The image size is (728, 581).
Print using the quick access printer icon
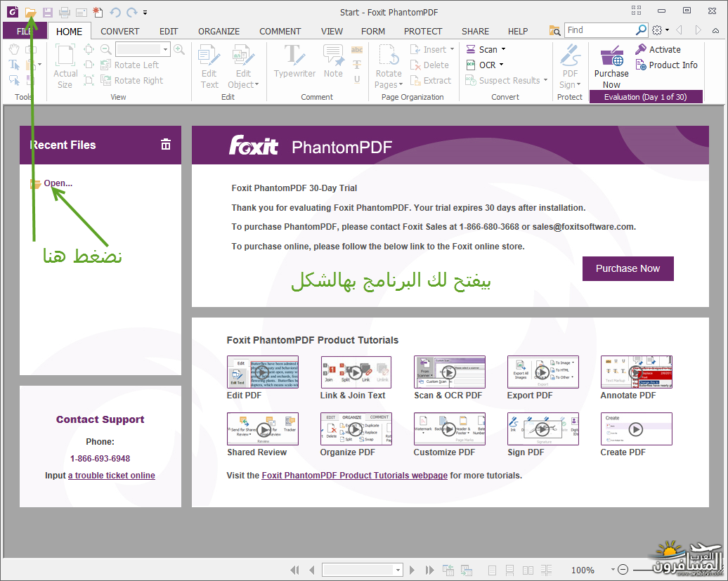65,13
